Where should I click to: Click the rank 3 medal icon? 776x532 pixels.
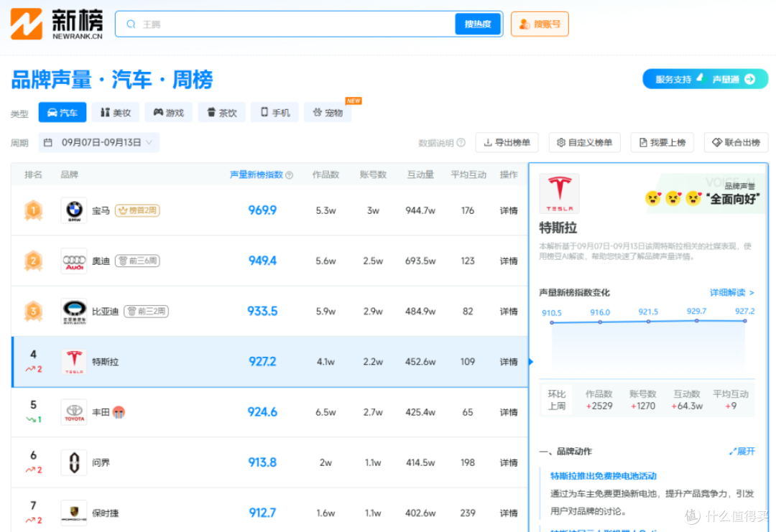(x=33, y=312)
